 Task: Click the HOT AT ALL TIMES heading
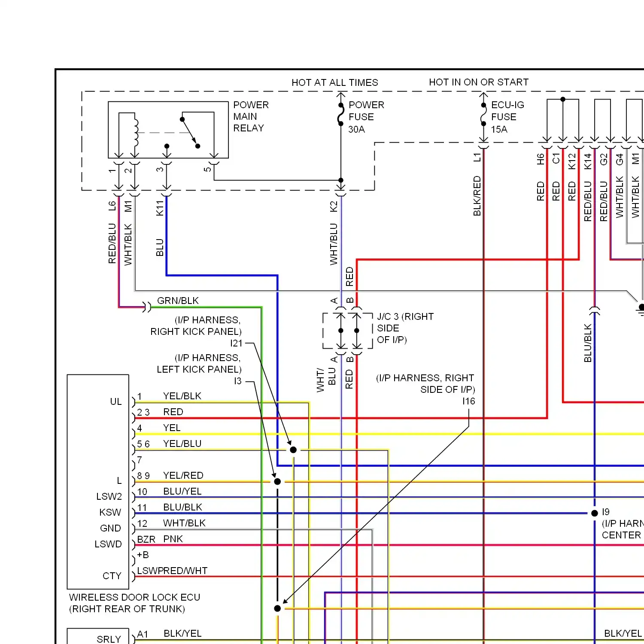pos(335,82)
